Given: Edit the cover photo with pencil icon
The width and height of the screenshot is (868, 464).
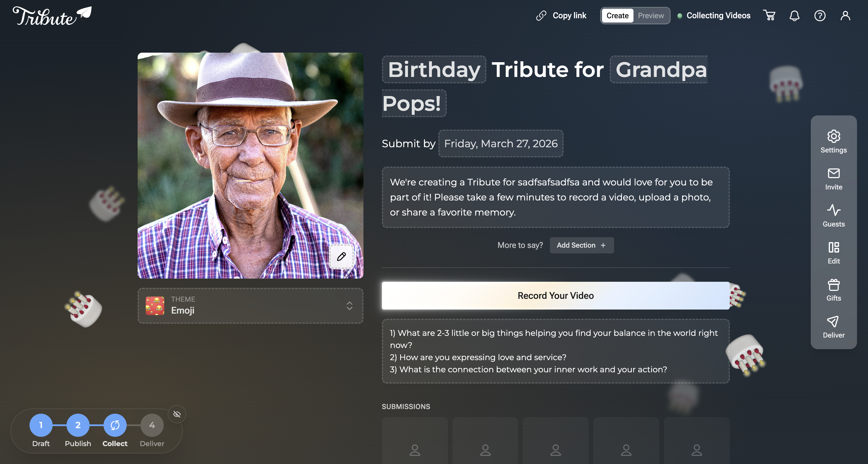Looking at the screenshot, I should pos(341,257).
